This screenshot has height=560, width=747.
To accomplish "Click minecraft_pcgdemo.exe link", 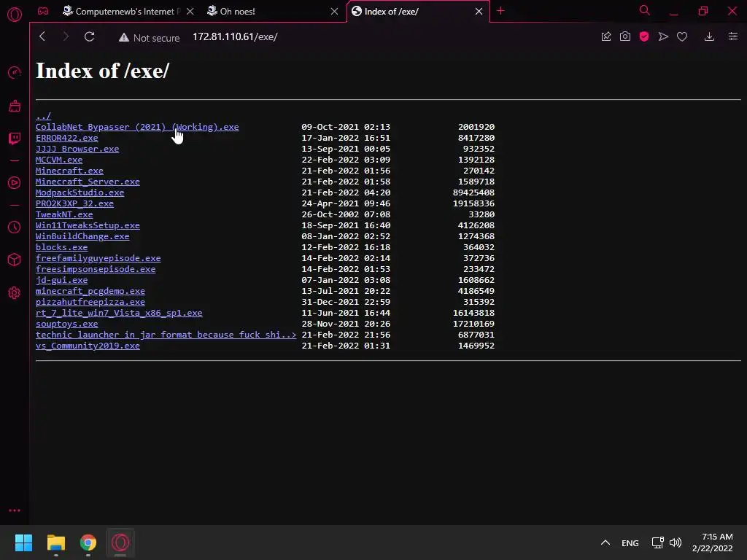I will [90, 291].
